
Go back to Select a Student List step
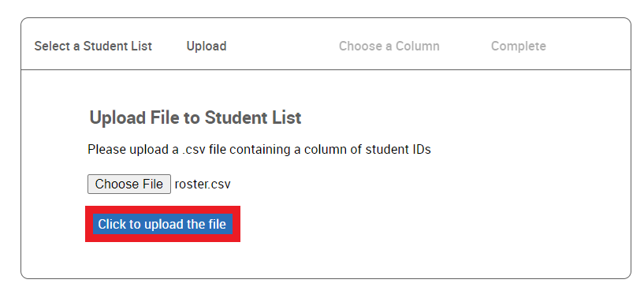[x=93, y=46]
